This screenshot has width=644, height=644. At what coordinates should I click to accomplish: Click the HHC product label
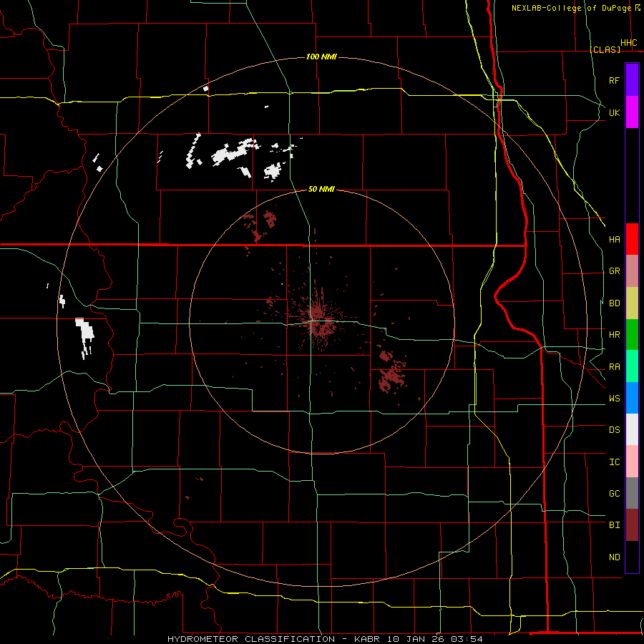628,43
